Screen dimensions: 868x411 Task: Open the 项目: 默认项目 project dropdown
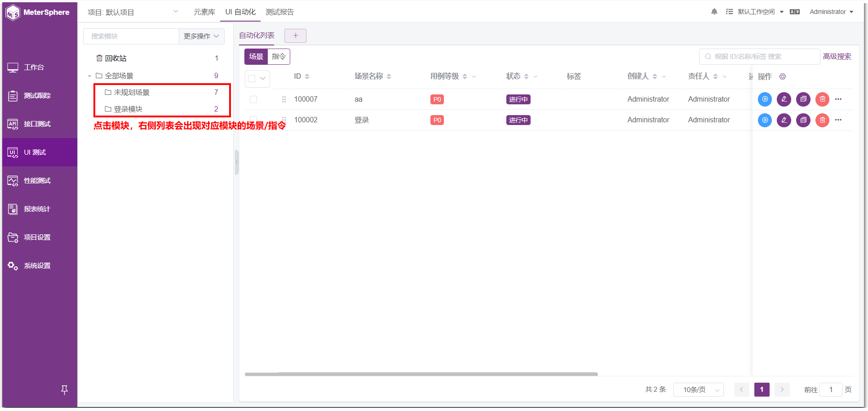click(x=130, y=12)
